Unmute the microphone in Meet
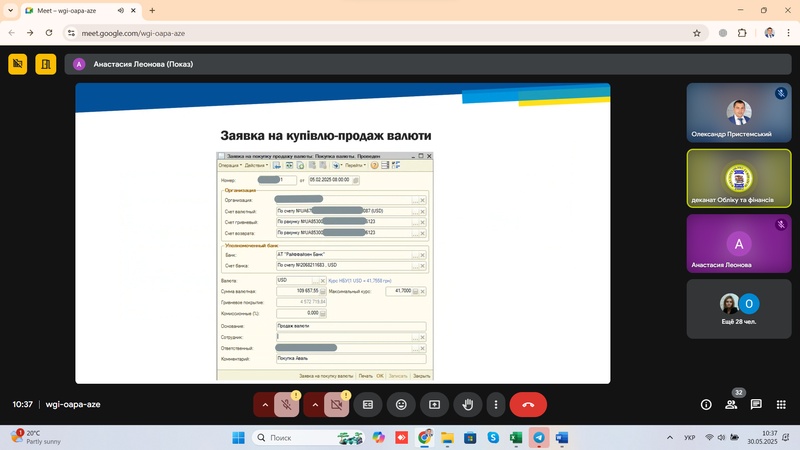The width and height of the screenshot is (800, 450). coord(289,405)
